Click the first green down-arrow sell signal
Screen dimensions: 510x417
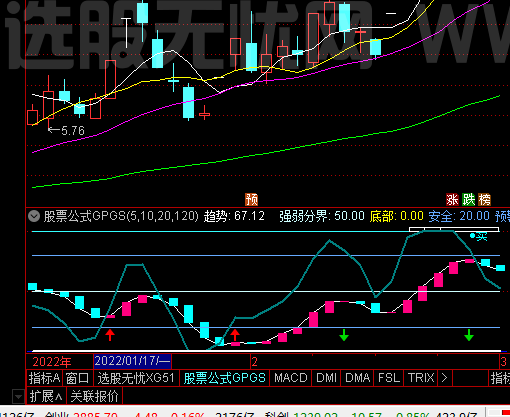pyautogui.click(x=344, y=335)
